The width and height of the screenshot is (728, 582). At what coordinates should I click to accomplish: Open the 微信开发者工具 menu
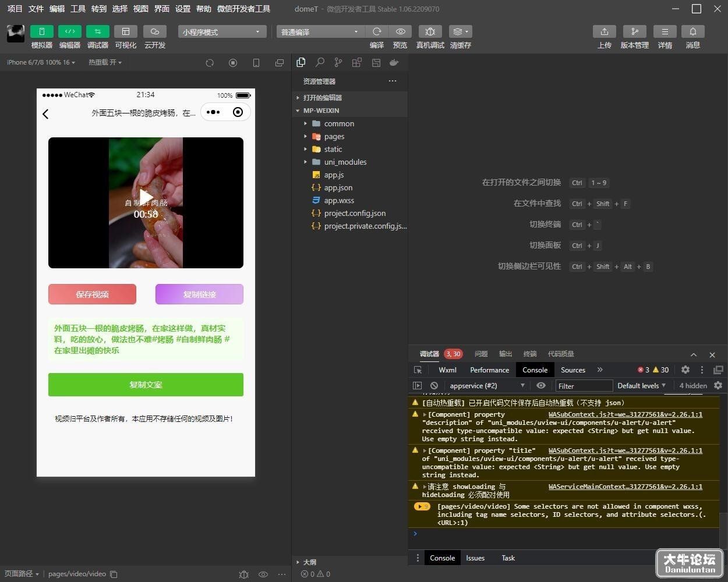(x=243, y=9)
